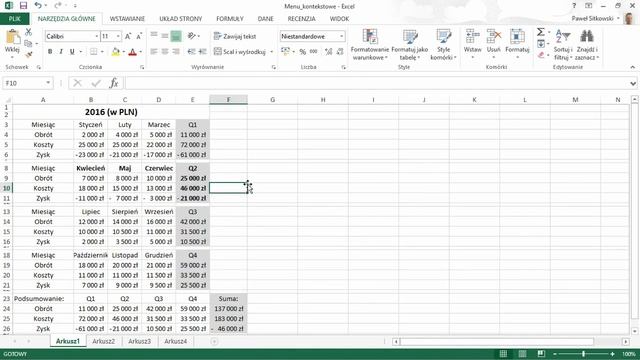Viewport: 640px width, 360px height.
Task: Click the Orientation (rotate text) icon
Action: click(x=191, y=36)
